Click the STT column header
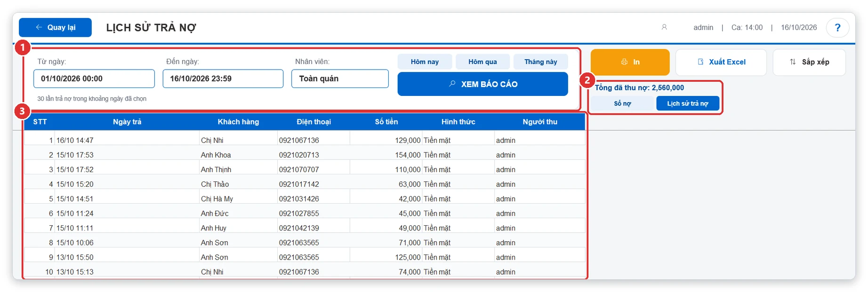This screenshot has width=868, height=292. point(40,122)
